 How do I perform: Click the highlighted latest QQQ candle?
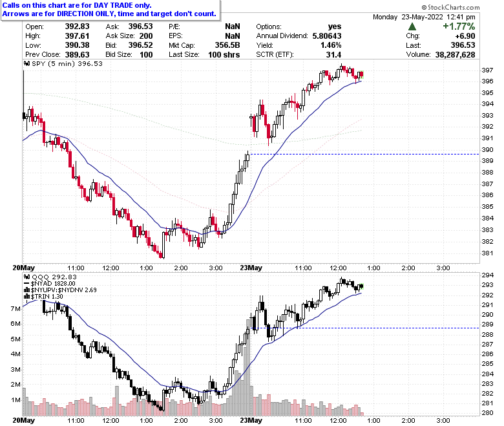[x=362, y=286]
